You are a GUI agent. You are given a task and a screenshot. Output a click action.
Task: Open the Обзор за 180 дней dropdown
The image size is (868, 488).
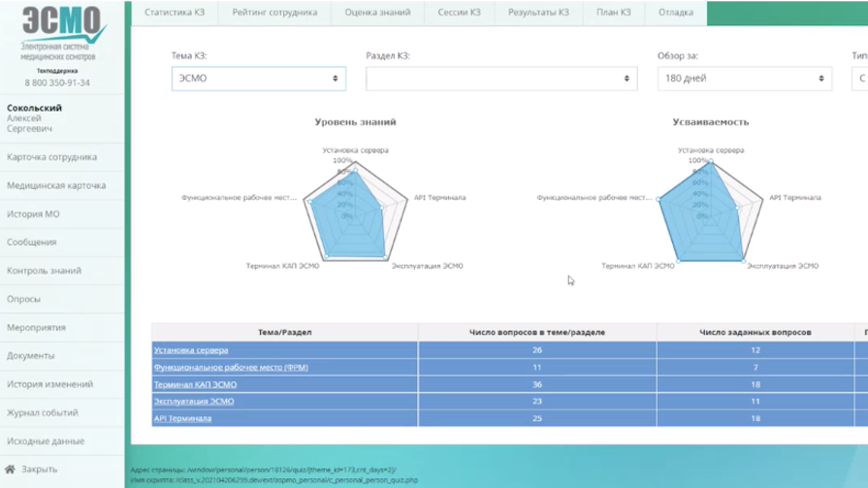tap(743, 79)
